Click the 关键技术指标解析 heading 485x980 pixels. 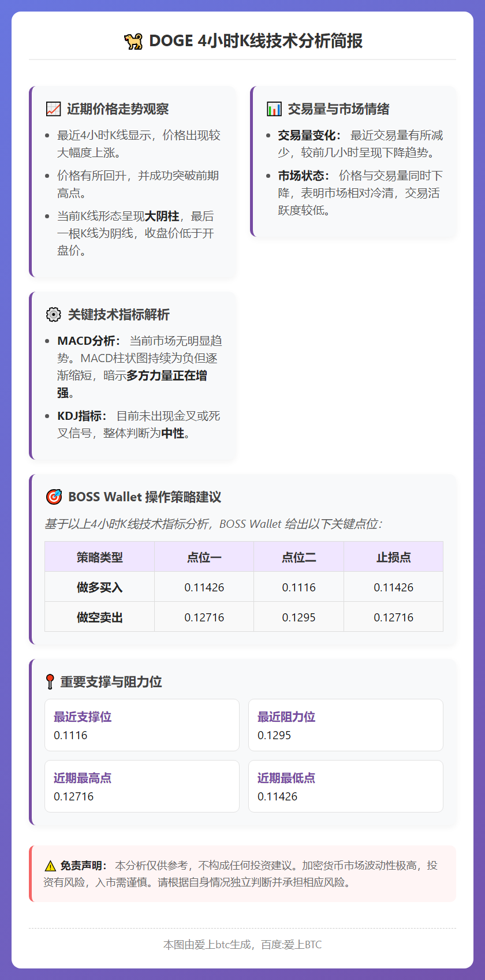click(x=119, y=314)
